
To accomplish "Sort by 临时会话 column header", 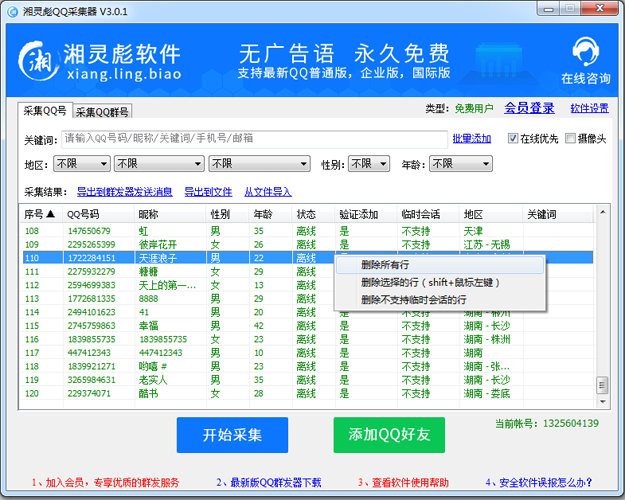I will pos(428,215).
